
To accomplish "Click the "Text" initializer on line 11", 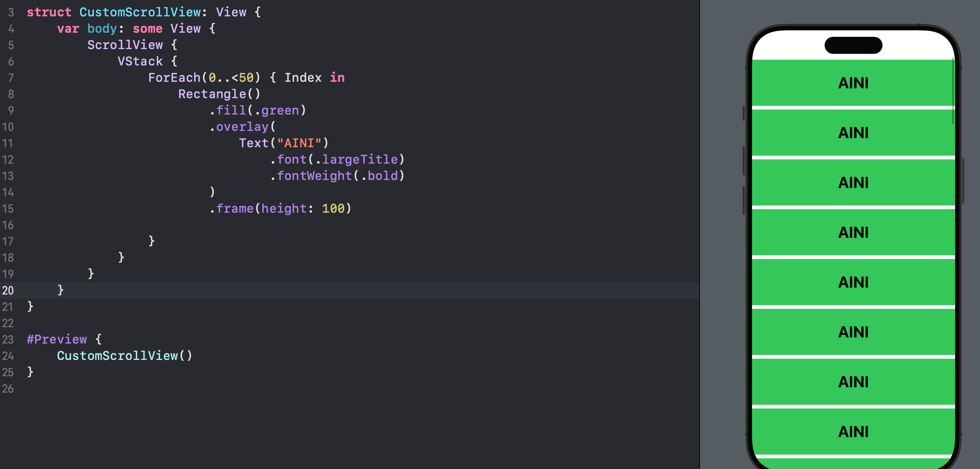I will click(254, 143).
